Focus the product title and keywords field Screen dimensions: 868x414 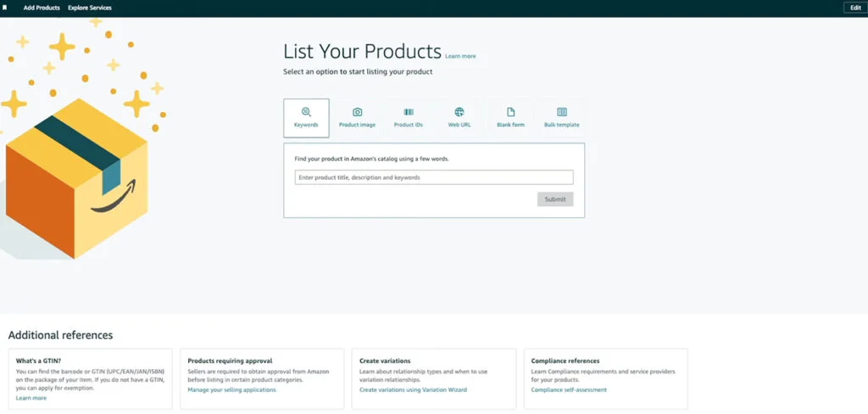click(x=434, y=177)
